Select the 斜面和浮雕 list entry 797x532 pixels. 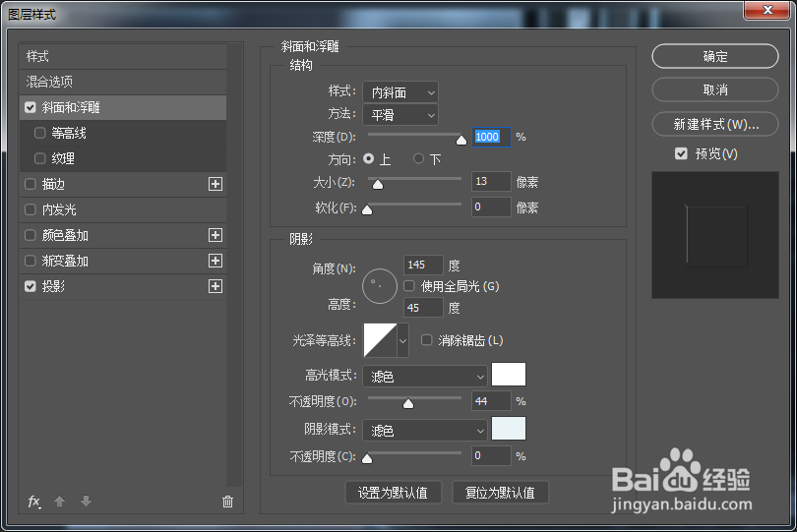pyautogui.click(x=123, y=108)
